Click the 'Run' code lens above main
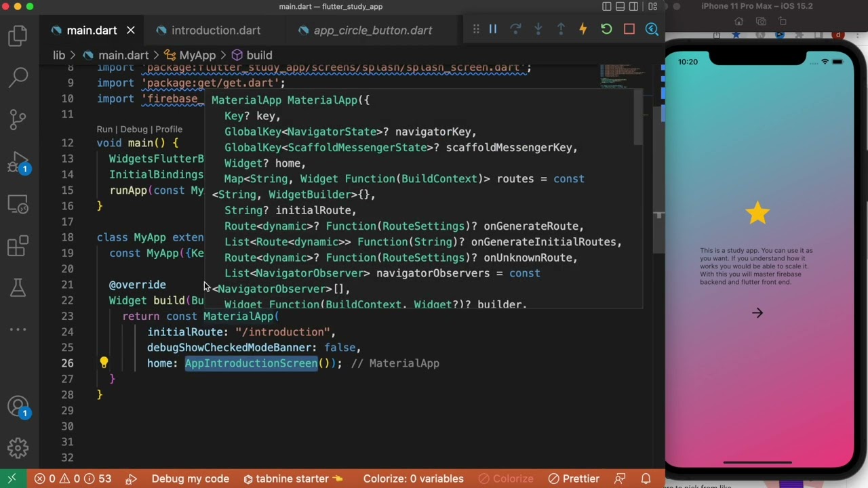The width and height of the screenshot is (868, 488). (104, 129)
